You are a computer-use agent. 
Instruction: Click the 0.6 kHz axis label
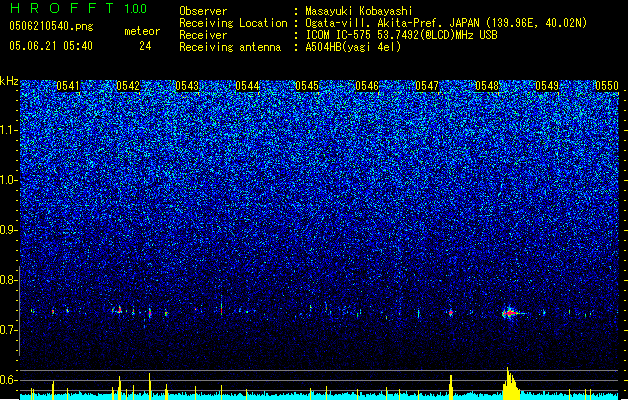8,380
